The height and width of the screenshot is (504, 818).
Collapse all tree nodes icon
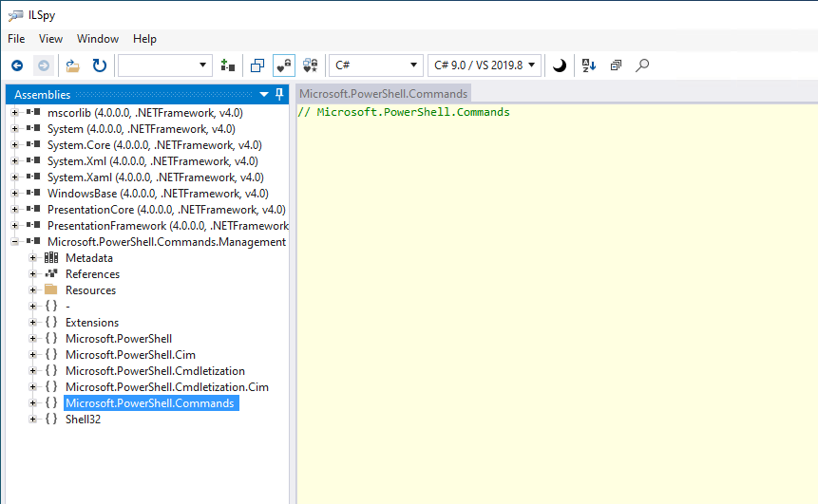[x=616, y=65]
